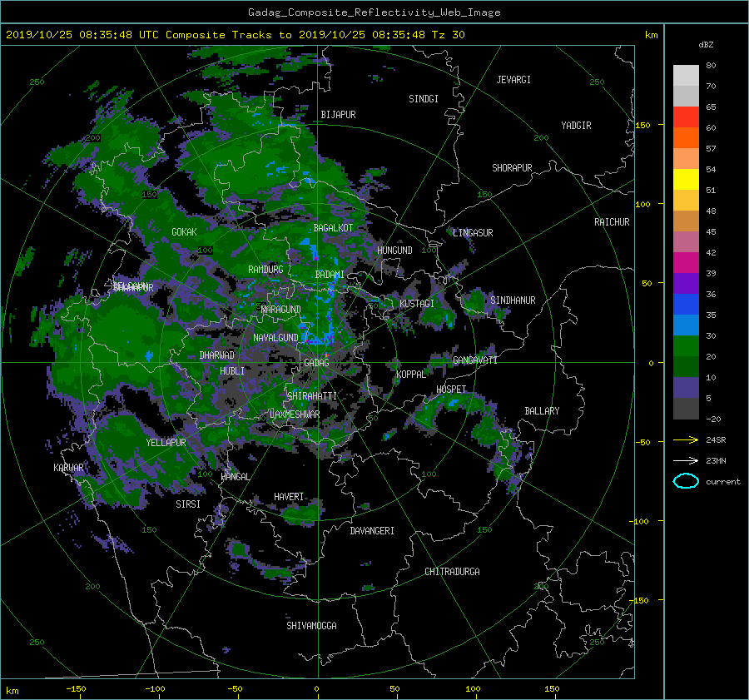The image size is (749, 700).
Task: Click the KUSTAGI label on the map
Action: 417,304
